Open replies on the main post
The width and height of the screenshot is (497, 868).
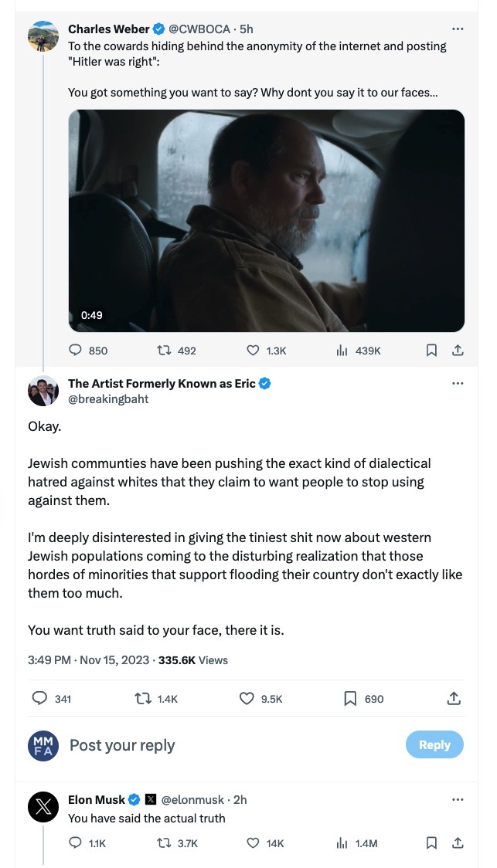click(x=39, y=698)
